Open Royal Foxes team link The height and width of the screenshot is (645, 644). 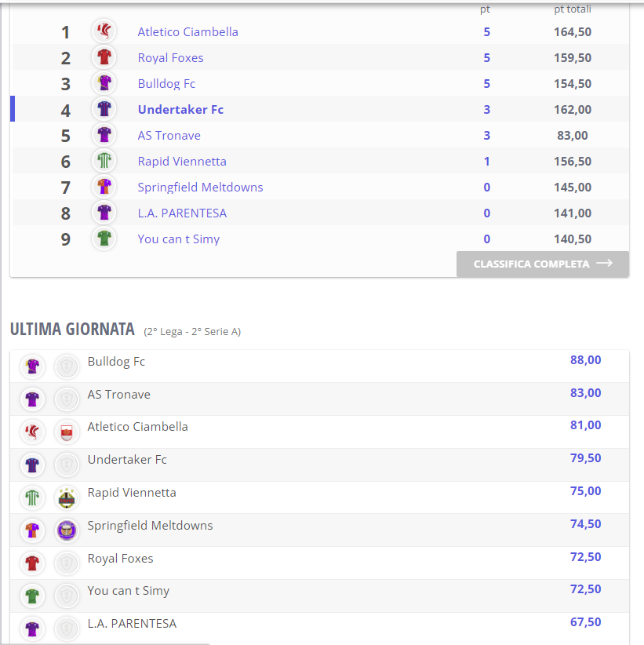(x=171, y=57)
